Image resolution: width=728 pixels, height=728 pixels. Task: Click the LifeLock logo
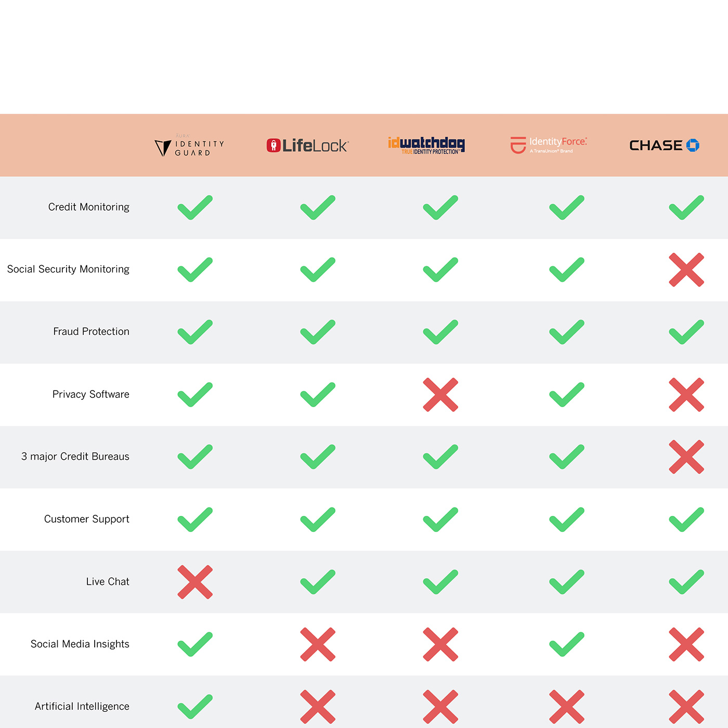pos(307,146)
